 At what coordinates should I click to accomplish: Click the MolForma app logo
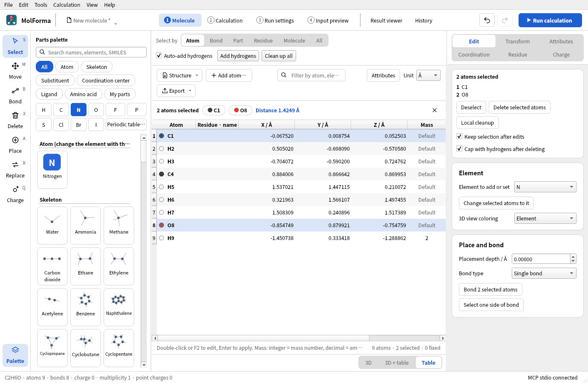click(x=12, y=20)
